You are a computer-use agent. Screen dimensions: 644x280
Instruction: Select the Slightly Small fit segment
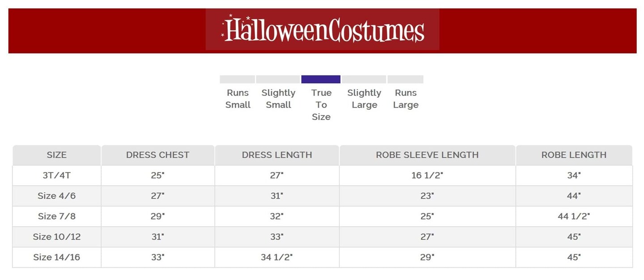coord(278,79)
